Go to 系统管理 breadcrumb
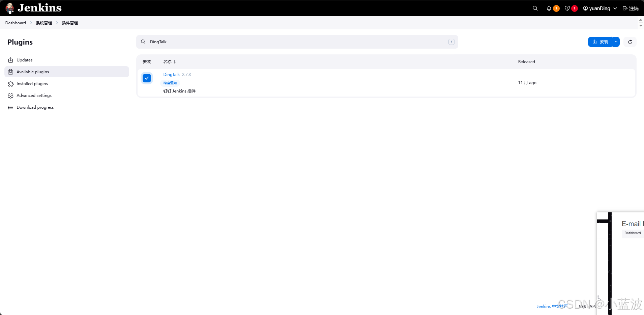 pyautogui.click(x=44, y=23)
